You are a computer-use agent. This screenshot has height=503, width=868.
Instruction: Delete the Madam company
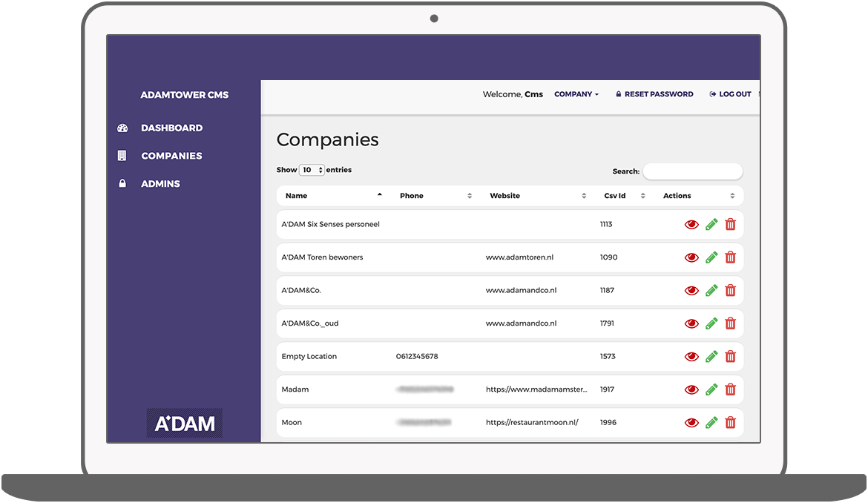(731, 389)
